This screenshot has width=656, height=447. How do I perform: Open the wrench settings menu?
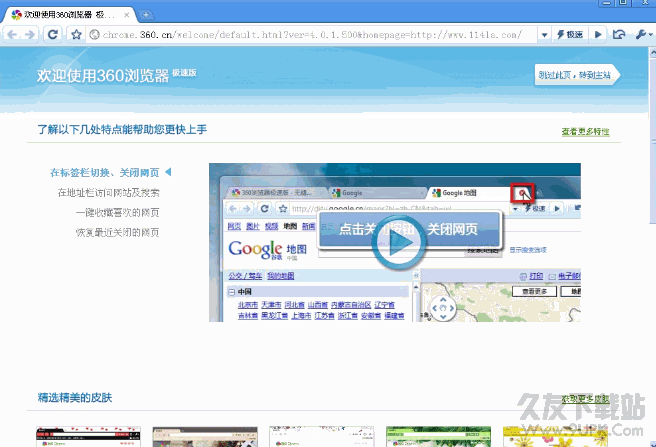(x=643, y=35)
